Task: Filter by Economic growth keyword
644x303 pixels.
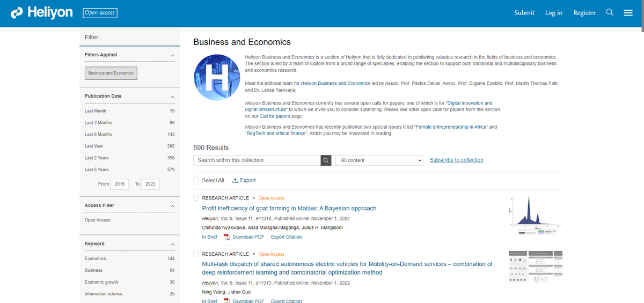Action: click(101, 282)
